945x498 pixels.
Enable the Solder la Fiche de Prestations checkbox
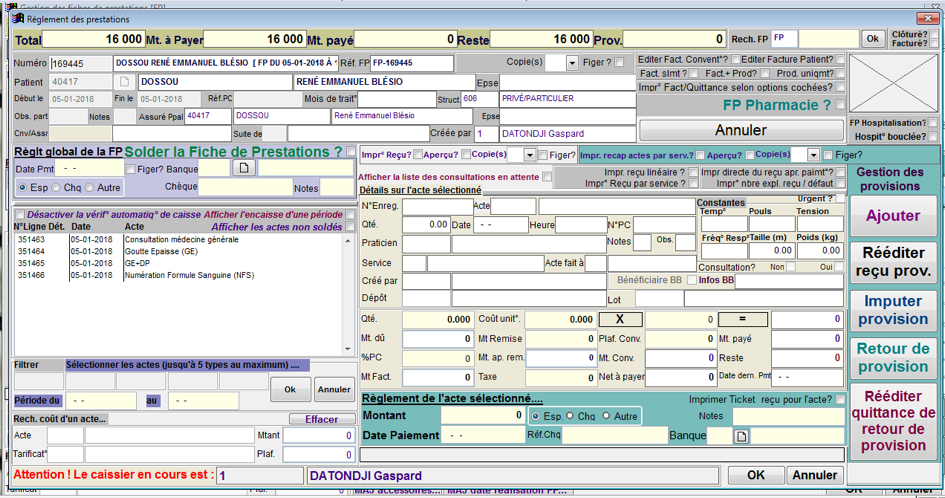pyautogui.click(x=351, y=152)
